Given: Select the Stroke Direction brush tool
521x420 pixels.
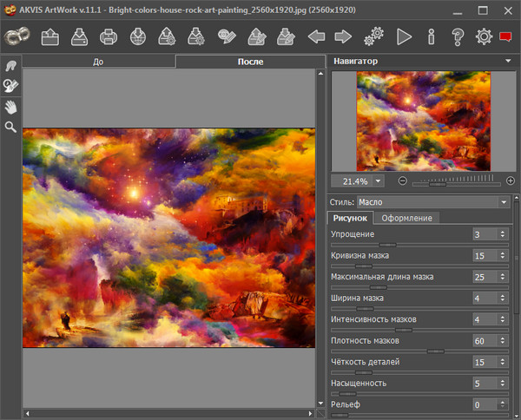Looking at the screenshot, I should click(x=11, y=66).
